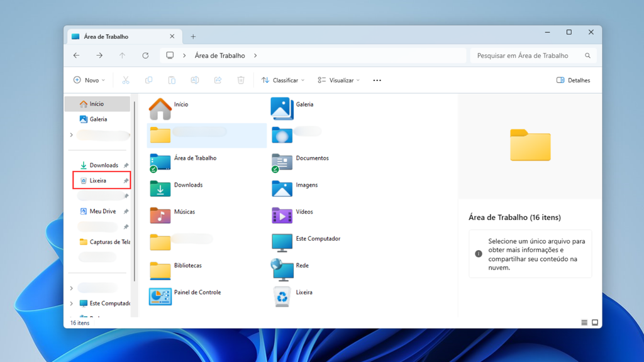Image resolution: width=644 pixels, height=362 pixels.
Task: Select the Documentos folder
Action: click(x=300, y=162)
